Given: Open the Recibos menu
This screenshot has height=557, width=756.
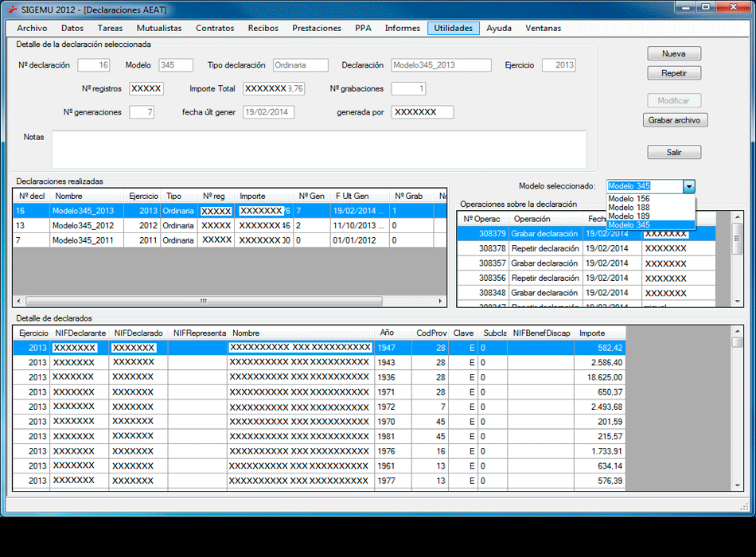Looking at the screenshot, I should (263, 28).
